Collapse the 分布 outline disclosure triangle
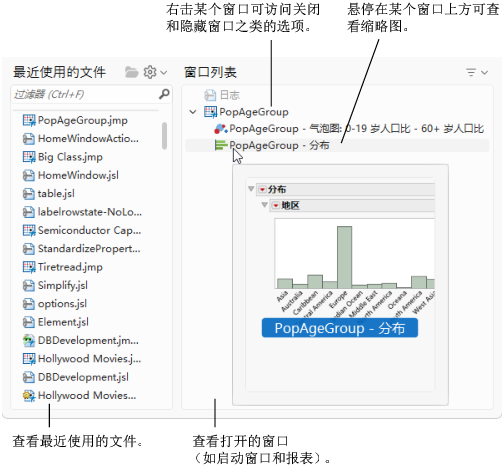 click(x=251, y=189)
